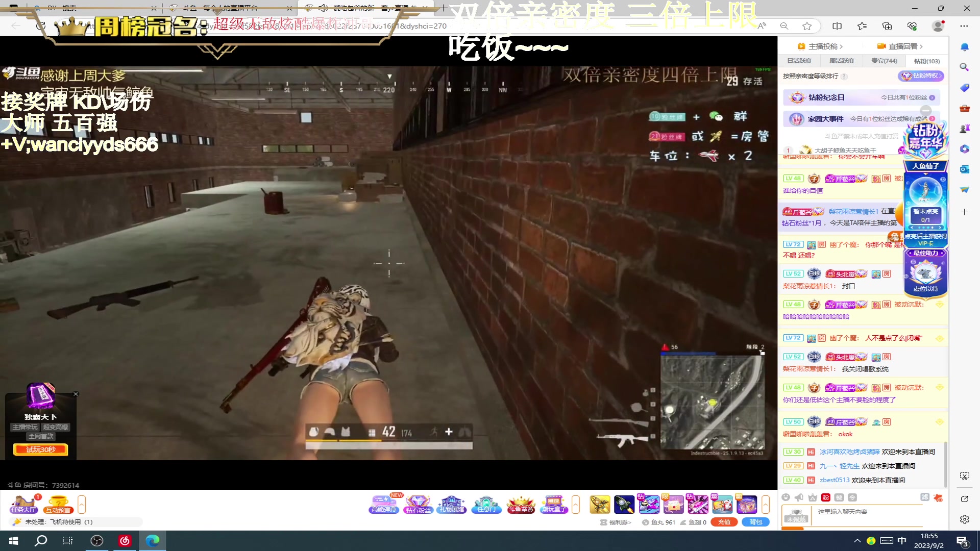Open 福利券 coupons link
The width and height of the screenshot is (980, 551).
[x=616, y=522]
